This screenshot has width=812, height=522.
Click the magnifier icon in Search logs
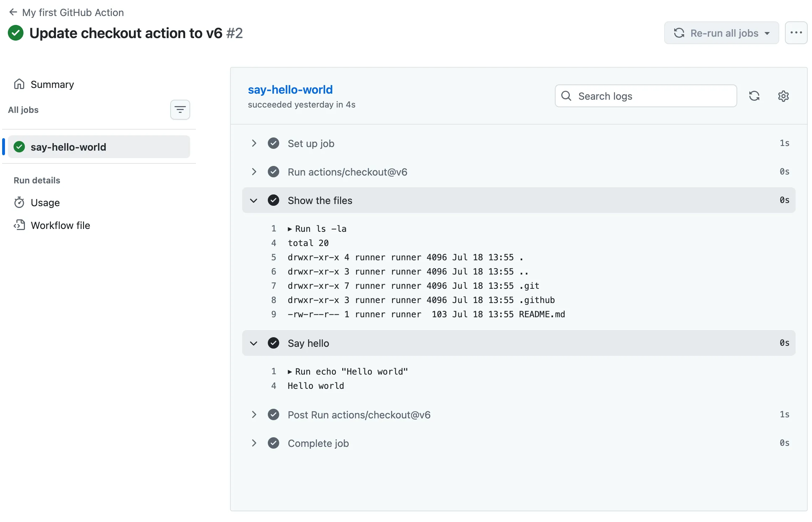tap(566, 96)
